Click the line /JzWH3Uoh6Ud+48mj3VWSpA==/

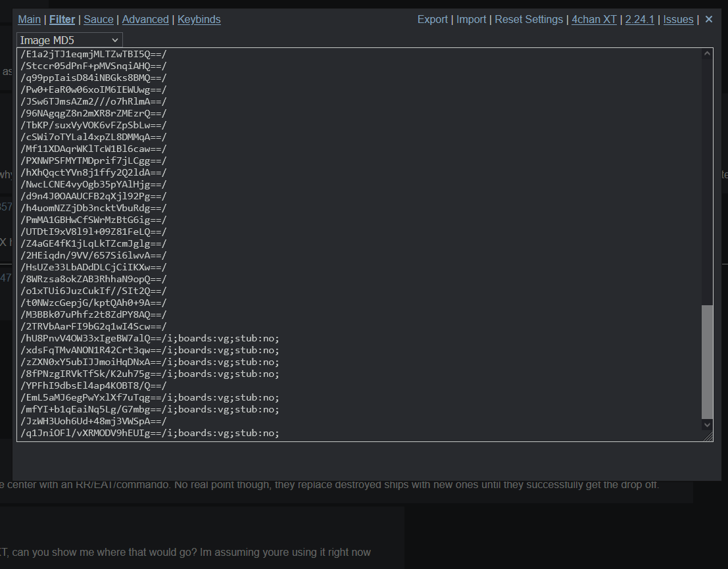pos(93,421)
